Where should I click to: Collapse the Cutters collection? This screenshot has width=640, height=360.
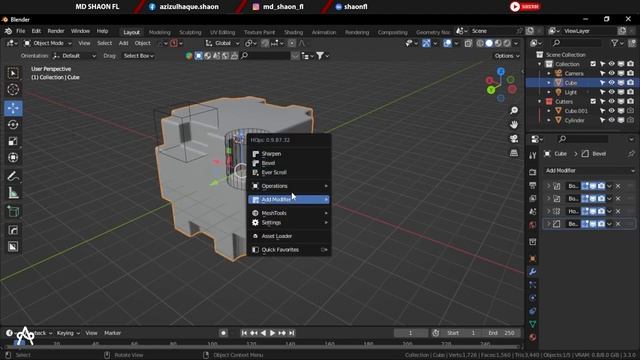tap(540, 102)
